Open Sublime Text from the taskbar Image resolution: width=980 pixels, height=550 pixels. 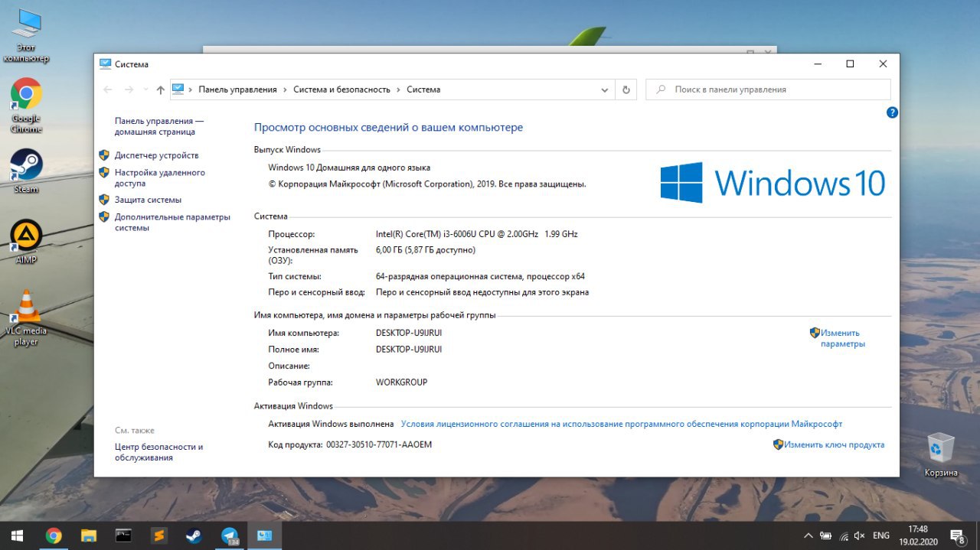[x=158, y=535]
